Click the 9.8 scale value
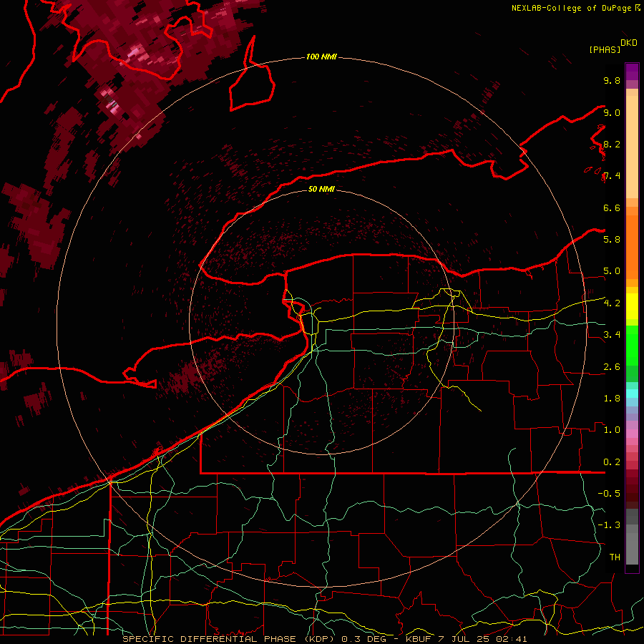Image resolution: width=644 pixels, height=644 pixels. [612, 81]
